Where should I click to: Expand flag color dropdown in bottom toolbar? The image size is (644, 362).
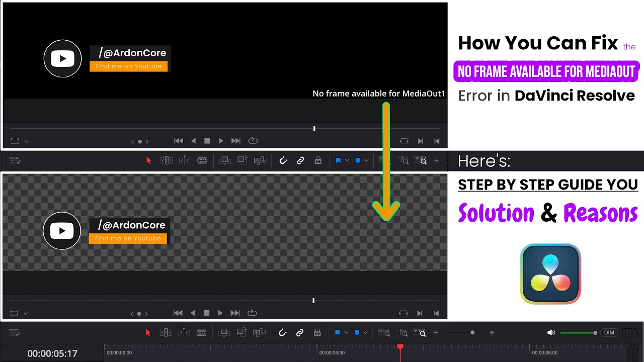[346, 333]
